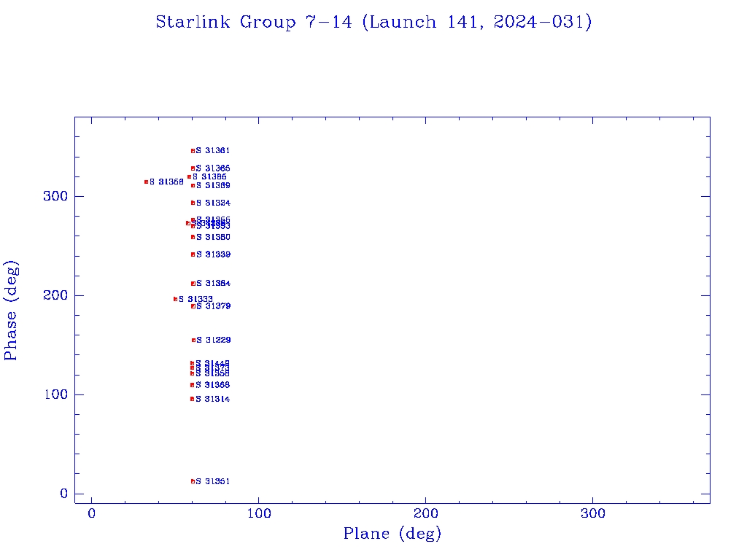Select the satellite label "S 31333"
Screen dimensions: 747x560
tap(196, 299)
